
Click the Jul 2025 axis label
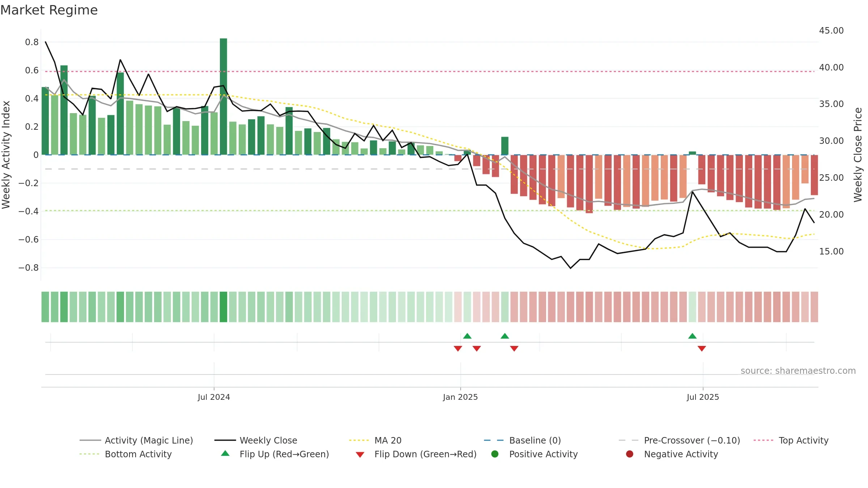[x=703, y=397]
